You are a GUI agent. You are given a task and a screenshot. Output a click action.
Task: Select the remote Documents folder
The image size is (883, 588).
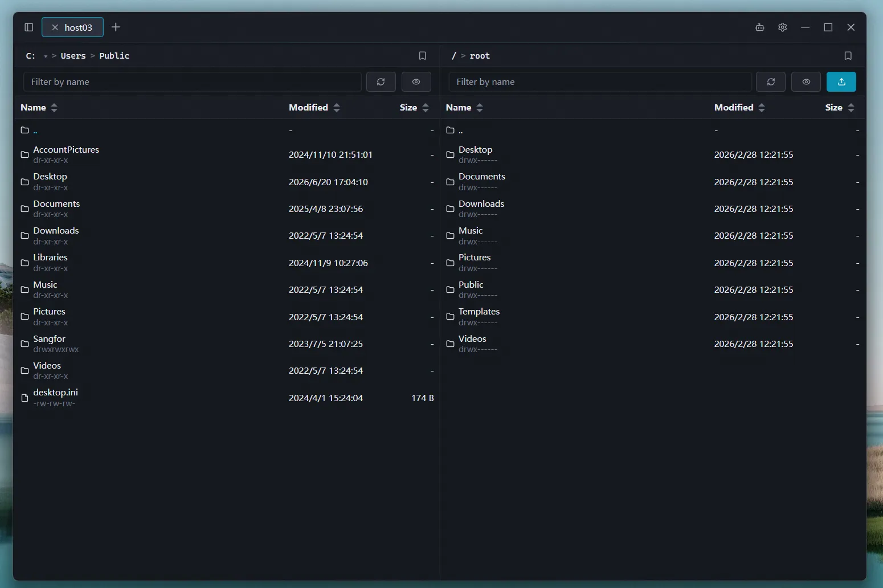coord(653,182)
